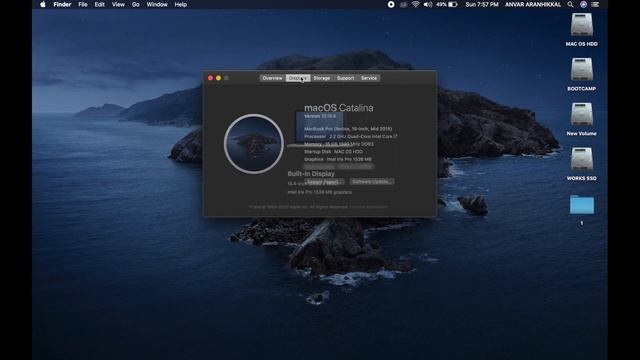Select the folder named 1 on desktop
Viewport: 640px width, 360px height.
click(x=582, y=205)
